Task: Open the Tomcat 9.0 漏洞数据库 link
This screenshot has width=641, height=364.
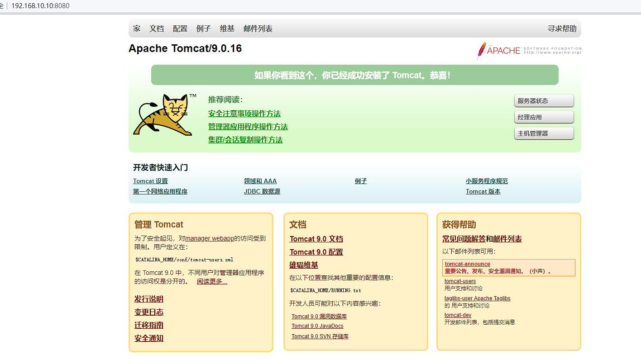Action: (319, 317)
